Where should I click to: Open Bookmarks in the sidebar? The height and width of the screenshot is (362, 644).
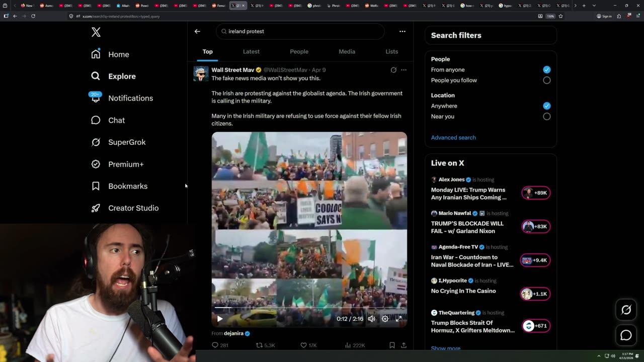pyautogui.click(x=119, y=186)
